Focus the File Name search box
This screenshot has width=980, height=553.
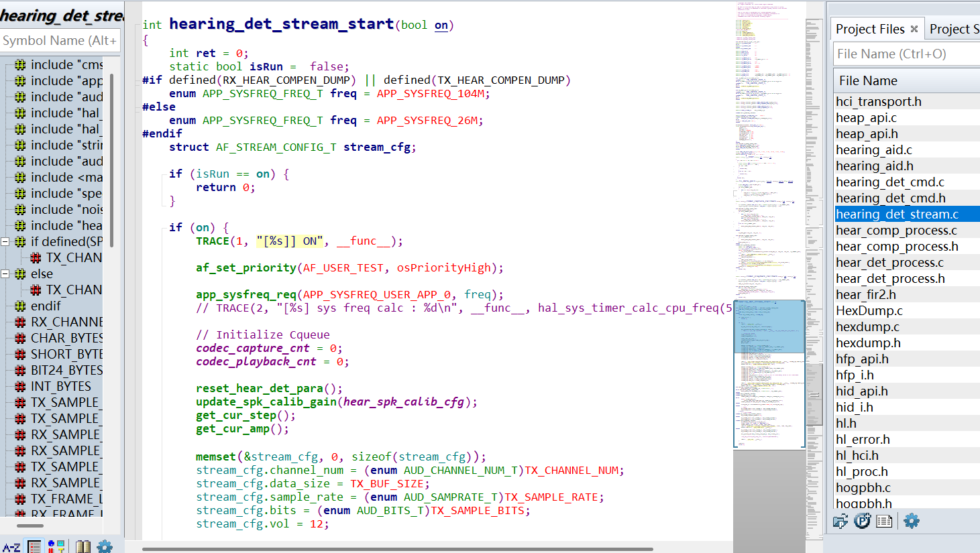tap(906, 54)
